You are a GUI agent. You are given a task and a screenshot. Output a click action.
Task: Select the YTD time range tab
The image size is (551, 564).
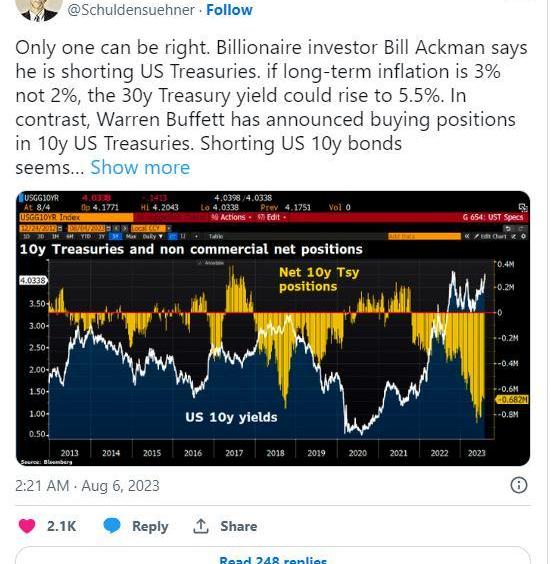pos(86,236)
